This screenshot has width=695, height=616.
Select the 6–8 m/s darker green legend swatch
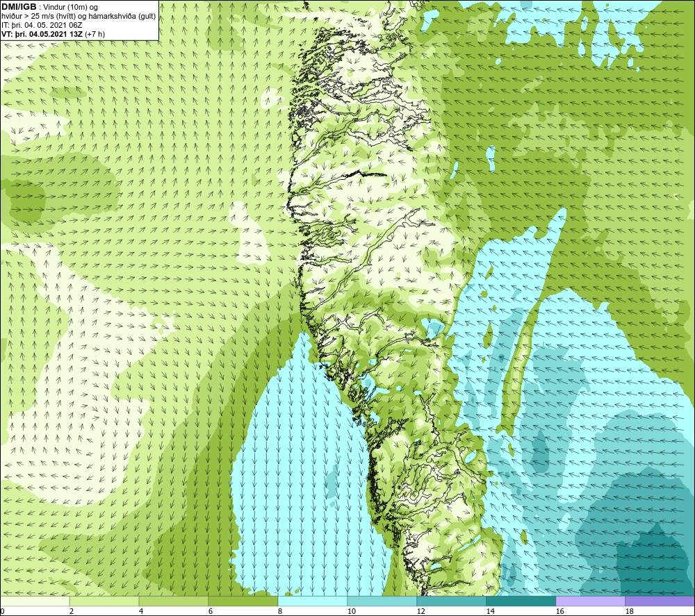243,601
